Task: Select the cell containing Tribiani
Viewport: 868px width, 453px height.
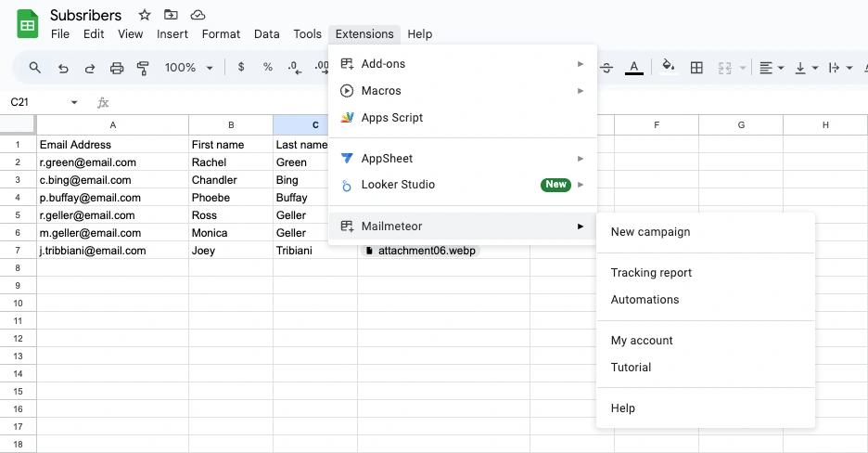Action: [x=315, y=251]
